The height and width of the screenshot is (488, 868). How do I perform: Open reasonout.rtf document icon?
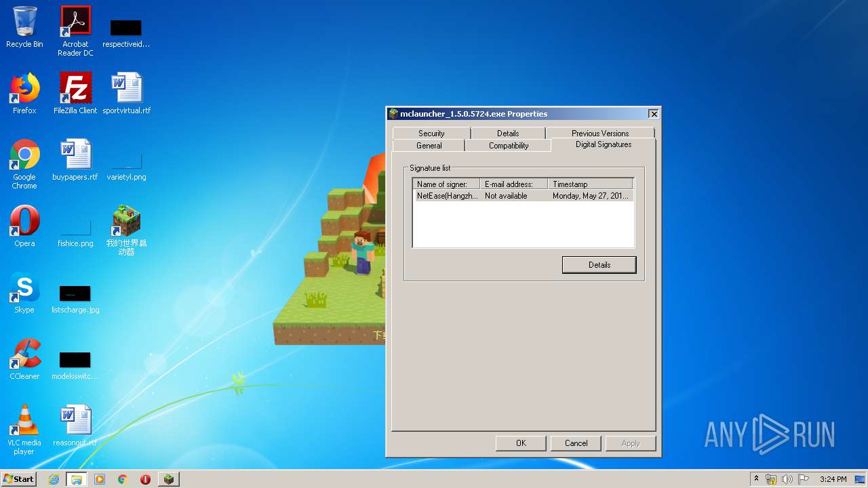point(75,426)
